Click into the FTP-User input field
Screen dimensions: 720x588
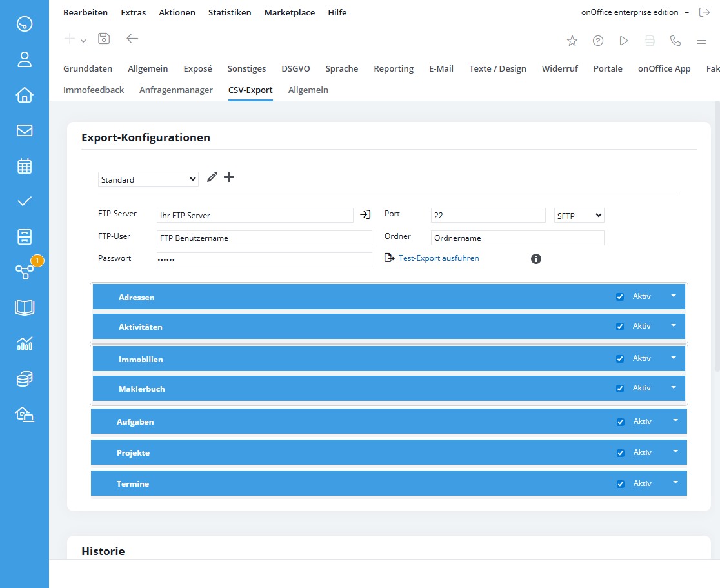tap(264, 238)
